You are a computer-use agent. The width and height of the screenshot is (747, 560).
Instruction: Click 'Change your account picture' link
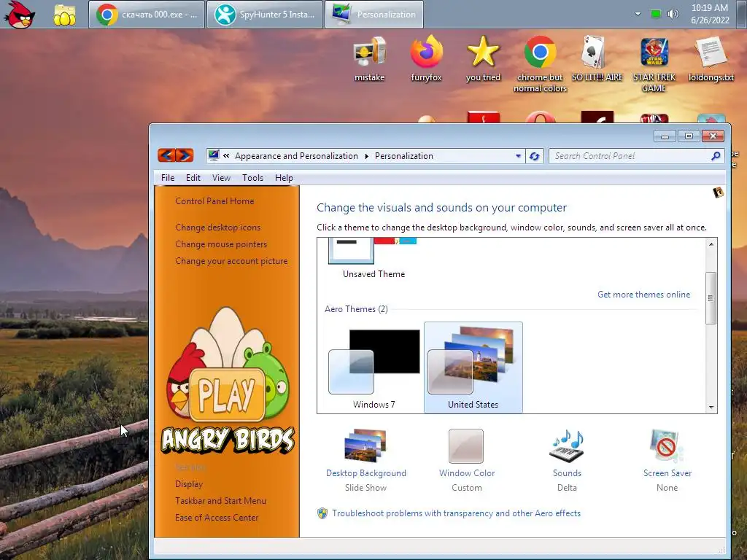(x=231, y=261)
